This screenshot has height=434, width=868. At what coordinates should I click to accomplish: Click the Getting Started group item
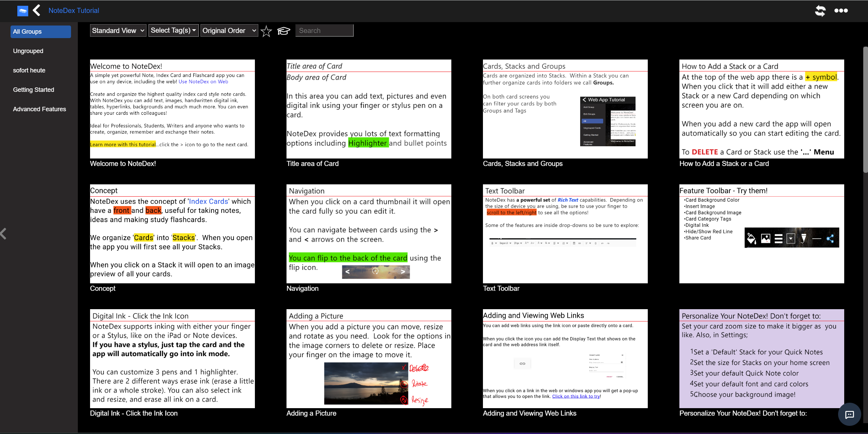pos(33,89)
